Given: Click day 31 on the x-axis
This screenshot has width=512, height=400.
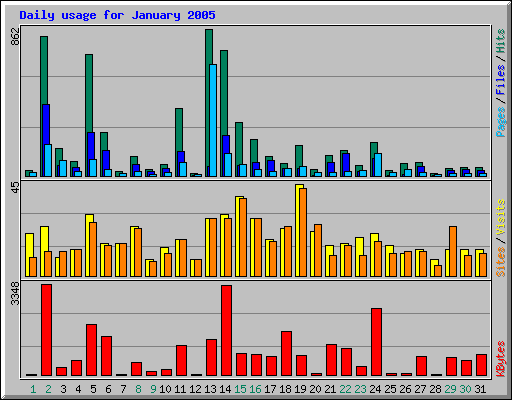Looking at the screenshot, I should [x=480, y=389].
